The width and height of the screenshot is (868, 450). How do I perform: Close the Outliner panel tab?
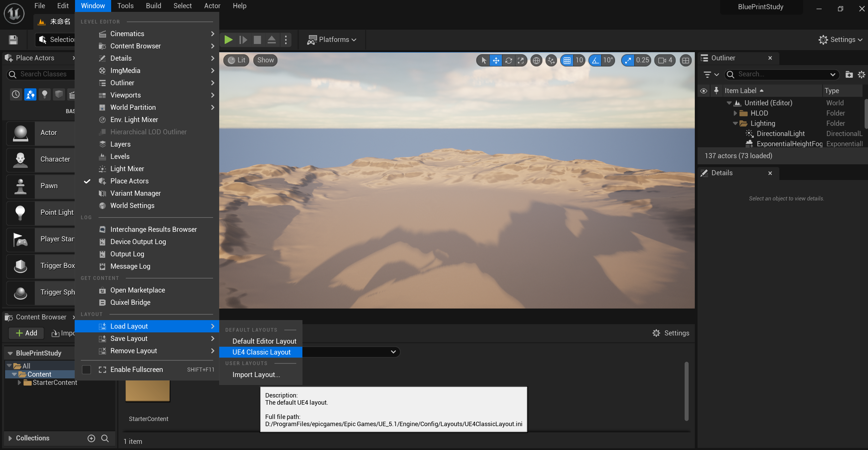(x=770, y=58)
